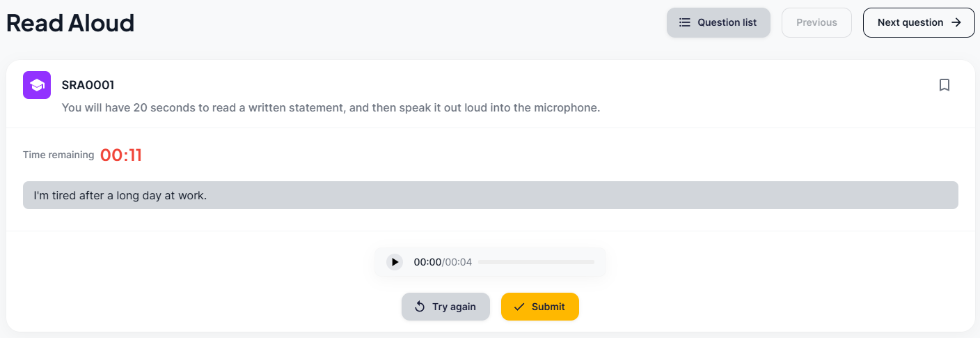Click the 20-seconds instruction text
Screen dimensions: 980x338
click(331, 107)
